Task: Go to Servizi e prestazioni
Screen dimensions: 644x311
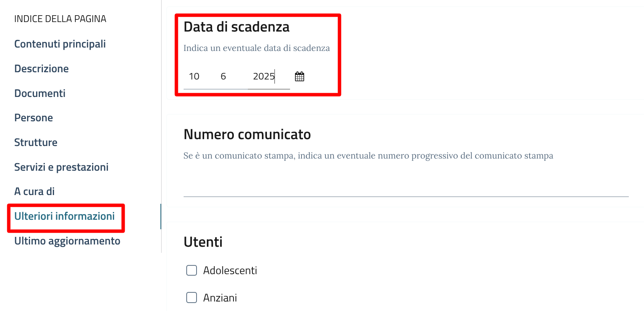Action: (61, 167)
